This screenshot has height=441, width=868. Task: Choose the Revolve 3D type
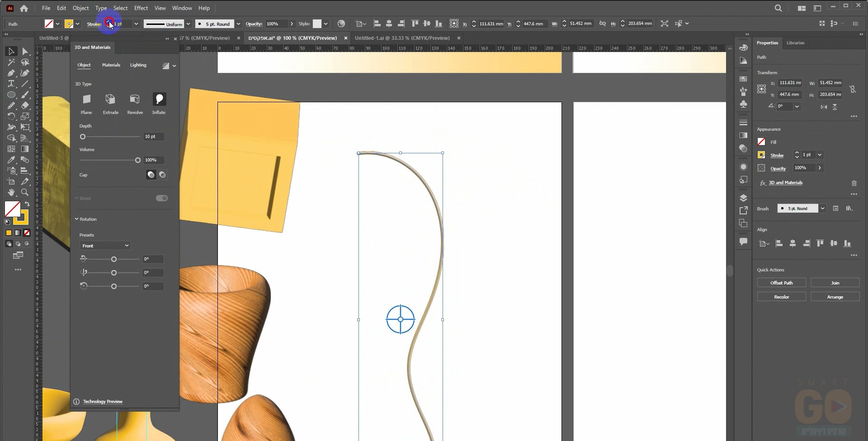[135, 99]
